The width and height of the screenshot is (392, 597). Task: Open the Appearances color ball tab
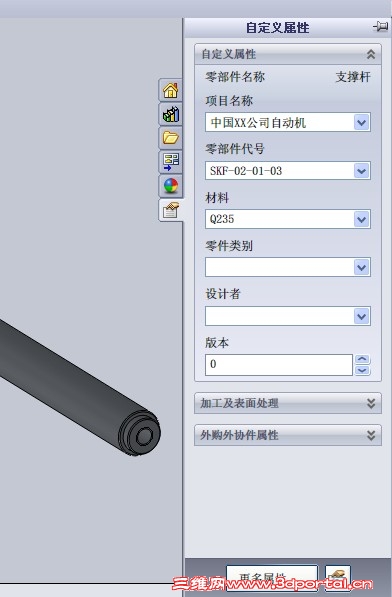(x=171, y=185)
